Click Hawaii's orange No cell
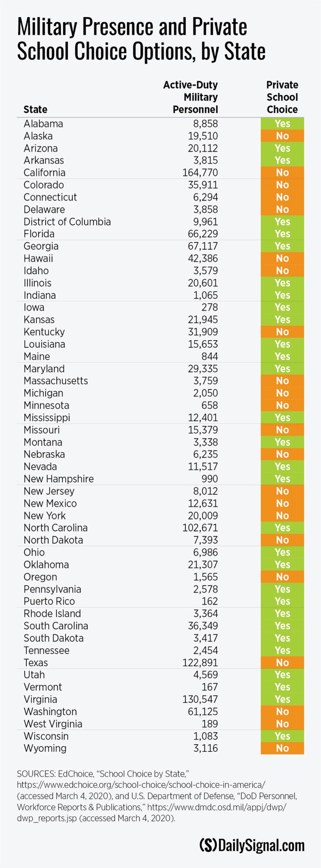Image resolution: width=321 pixels, height=868 pixels. pos(282,259)
